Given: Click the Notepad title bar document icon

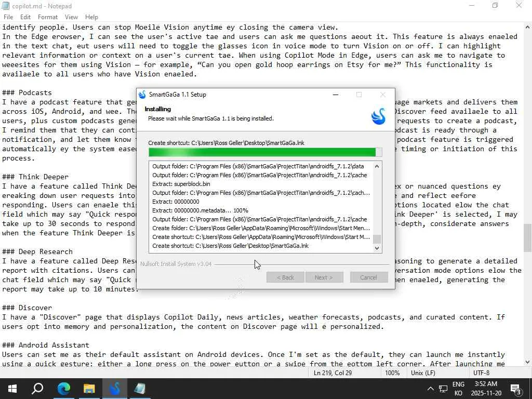Looking at the screenshot, I should click(x=5, y=6).
